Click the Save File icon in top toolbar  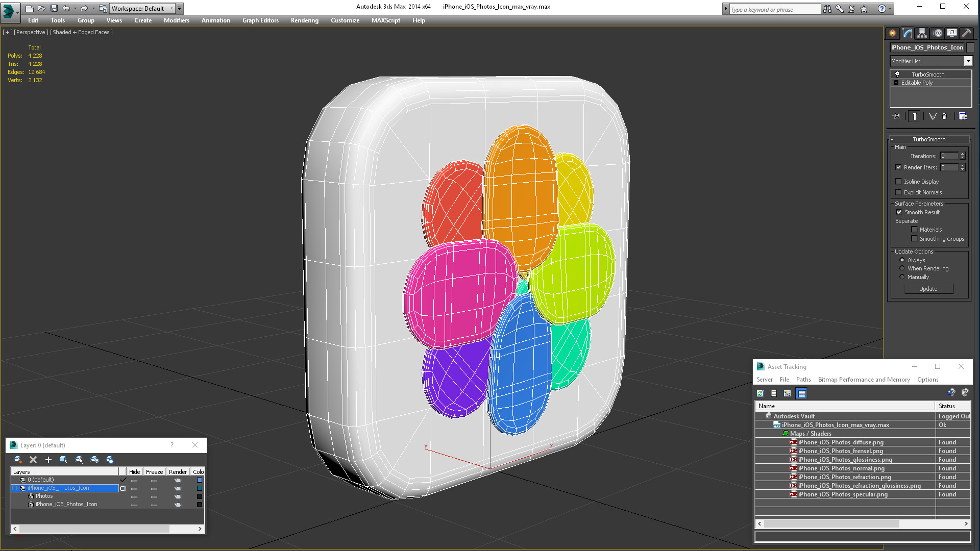click(54, 9)
